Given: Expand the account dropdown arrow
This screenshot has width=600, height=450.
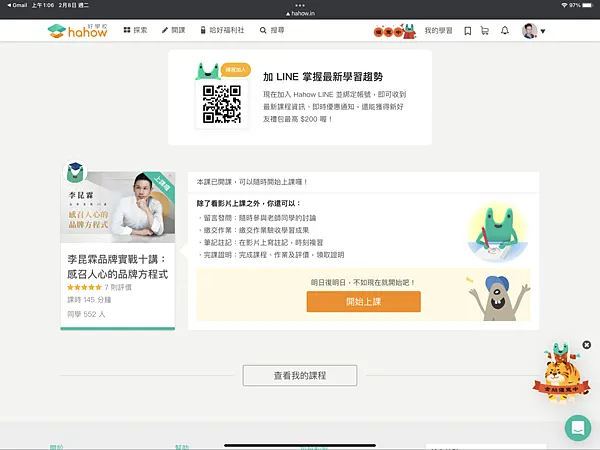Looking at the screenshot, I should [x=543, y=31].
